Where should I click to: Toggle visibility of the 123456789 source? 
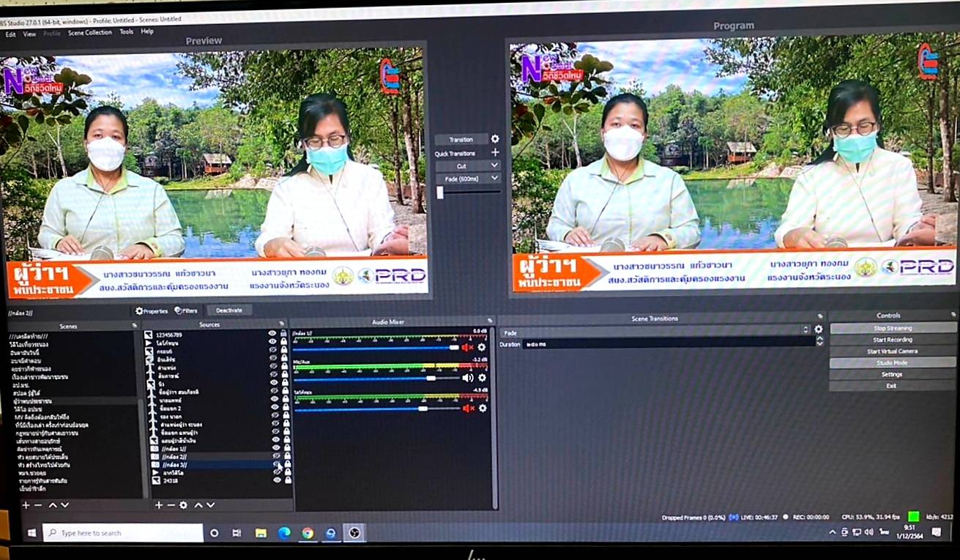(272, 334)
